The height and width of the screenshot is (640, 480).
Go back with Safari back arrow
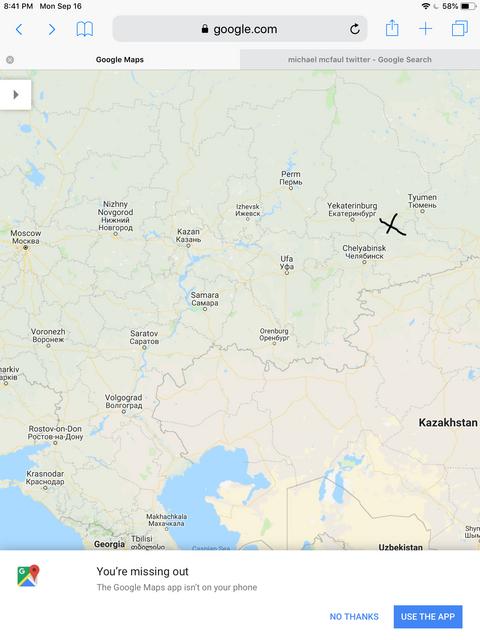click(x=19, y=29)
